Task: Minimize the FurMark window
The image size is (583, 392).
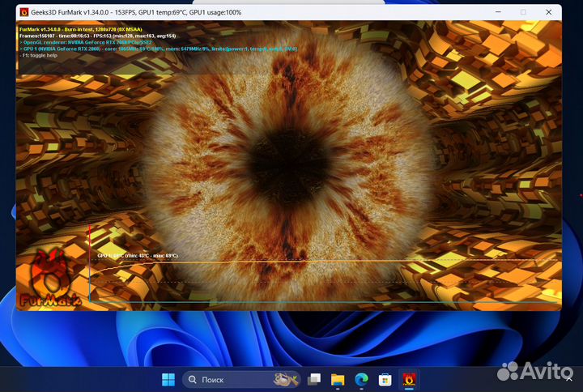Action: (498, 12)
